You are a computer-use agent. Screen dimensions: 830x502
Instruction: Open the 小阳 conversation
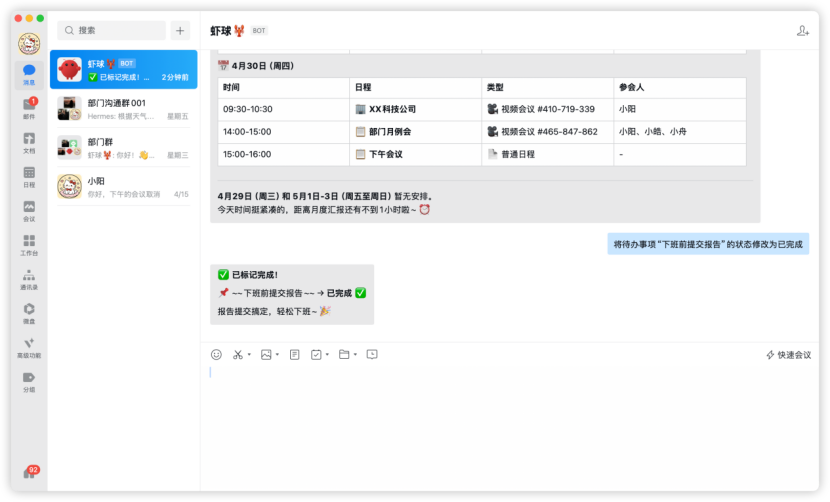pos(123,187)
